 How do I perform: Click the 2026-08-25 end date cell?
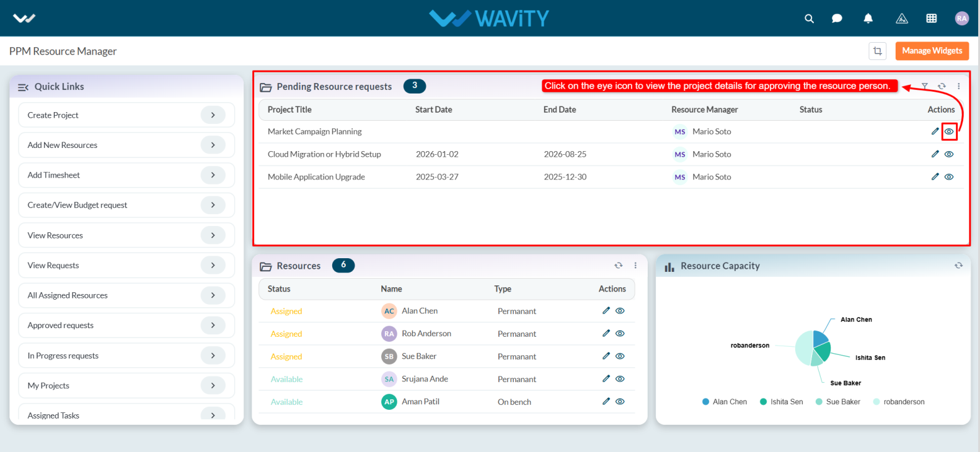[565, 154]
